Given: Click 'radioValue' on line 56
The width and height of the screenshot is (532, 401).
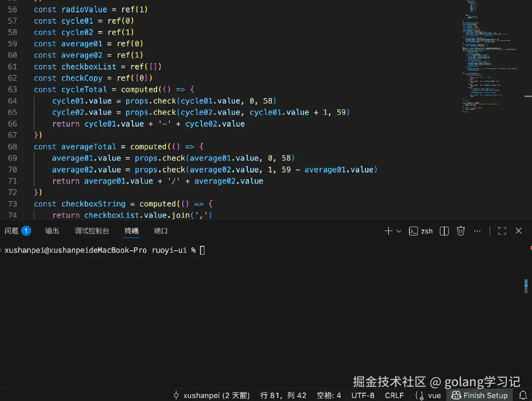Looking at the screenshot, I should (x=84, y=9).
